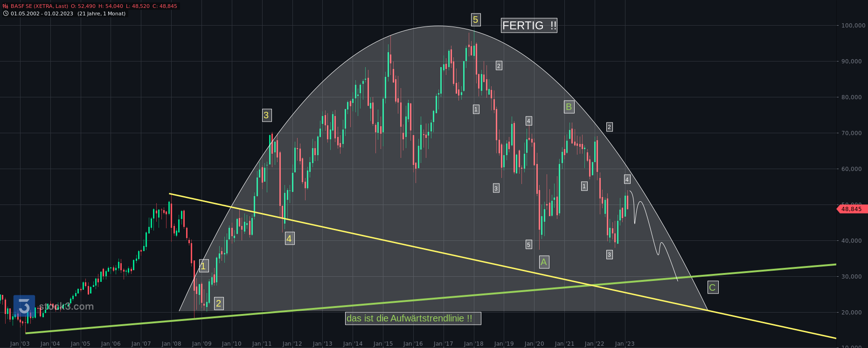868x348 pixels.
Task: Click the Jan '06 date axis label
Action: pyautogui.click(x=111, y=344)
